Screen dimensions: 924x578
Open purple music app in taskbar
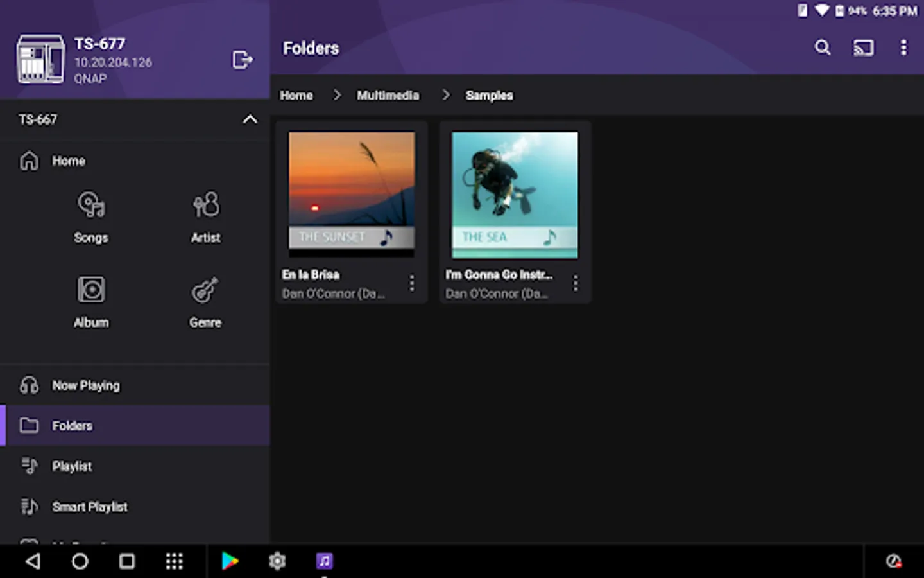click(x=325, y=561)
